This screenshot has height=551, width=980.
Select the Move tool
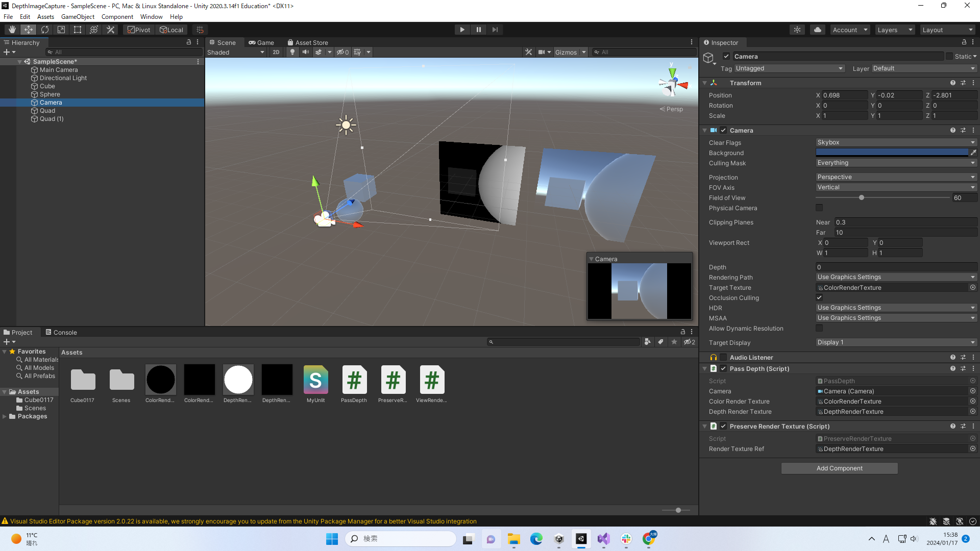coord(29,30)
